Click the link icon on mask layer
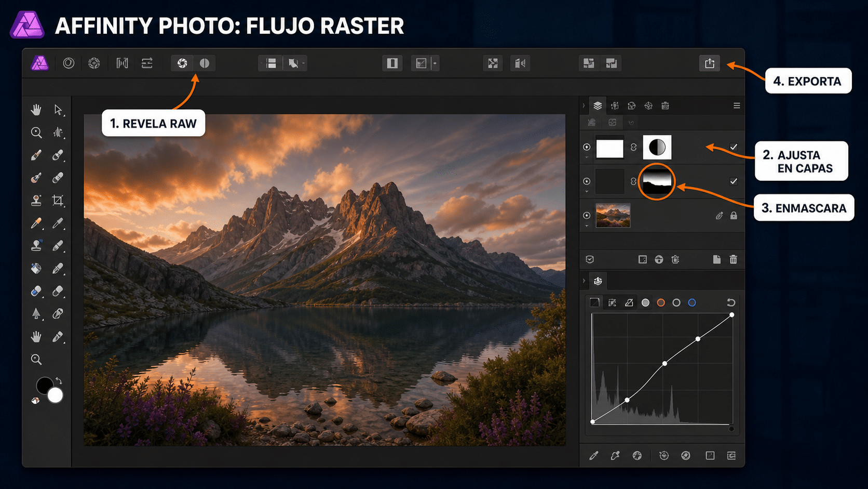This screenshot has height=489, width=868. pyautogui.click(x=633, y=181)
